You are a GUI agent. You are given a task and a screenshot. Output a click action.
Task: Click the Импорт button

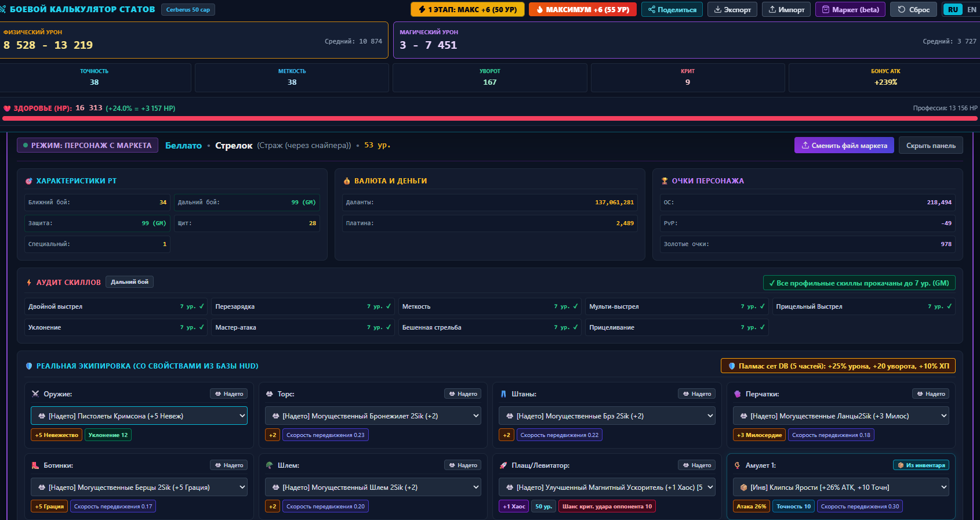786,9
